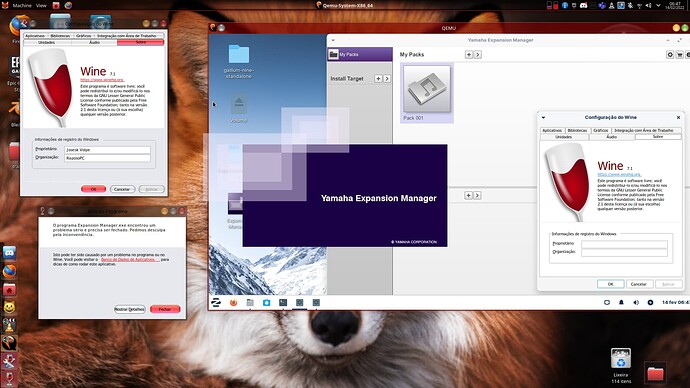Switch to Bibliotecas tab in host red Wine window
690x388 pixels.
60,36
